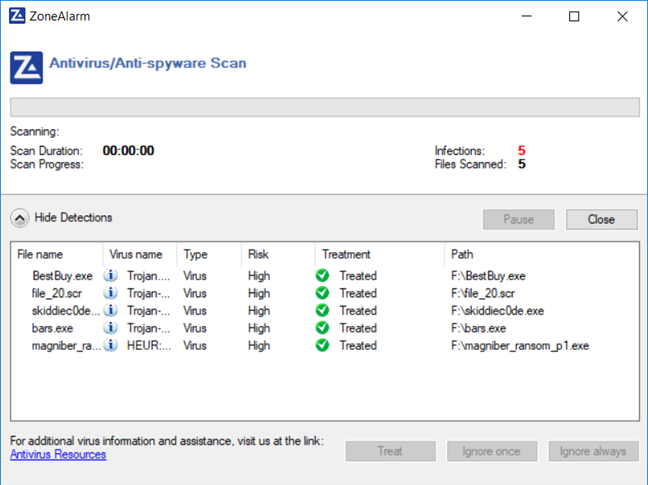Viewport: 648px width, 485px height.
Task: Click Treated text in bars.exe row
Action: (358, 328)
